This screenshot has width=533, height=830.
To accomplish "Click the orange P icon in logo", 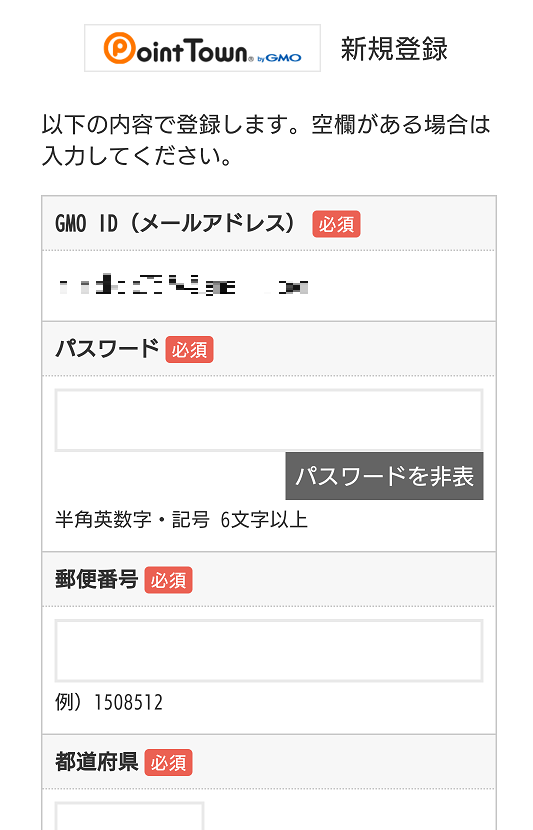I will click(119, 48).
